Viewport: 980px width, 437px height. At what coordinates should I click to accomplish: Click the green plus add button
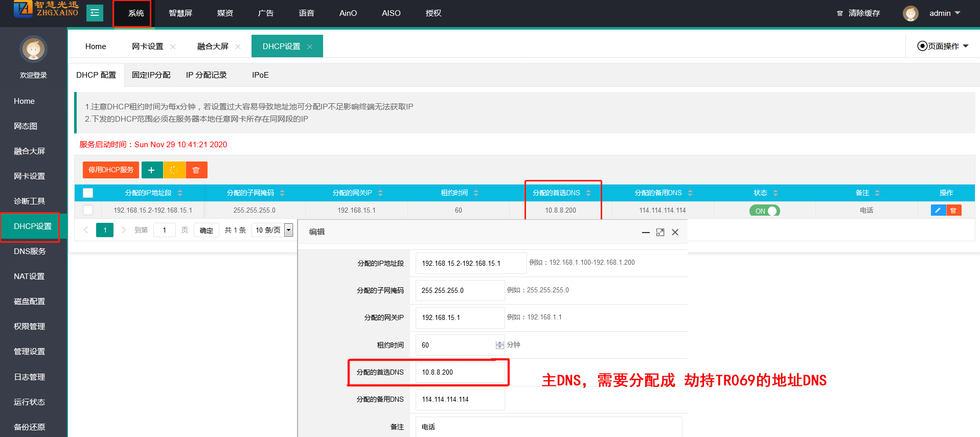(152, 170)
